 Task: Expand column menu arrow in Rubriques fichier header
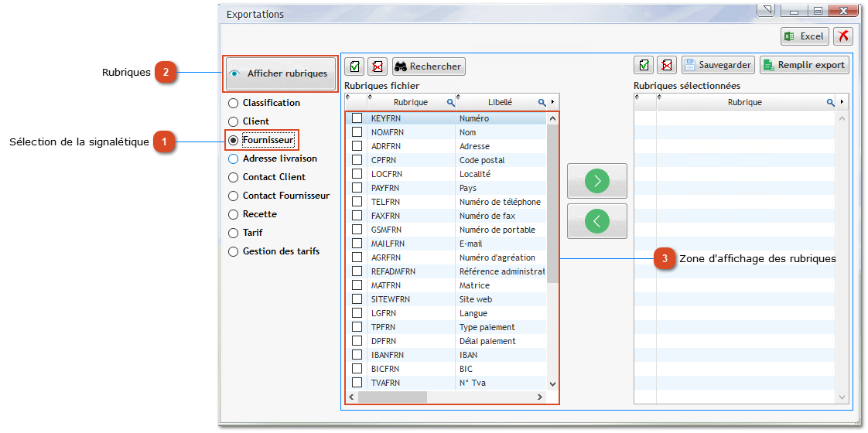[x=553, y=102]
